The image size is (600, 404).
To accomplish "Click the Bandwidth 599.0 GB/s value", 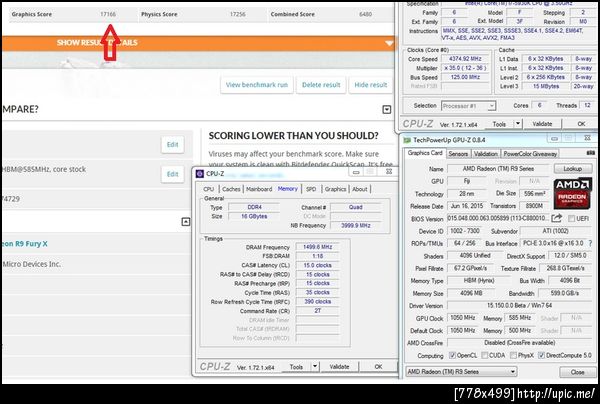I will click(x=565, y=293).
